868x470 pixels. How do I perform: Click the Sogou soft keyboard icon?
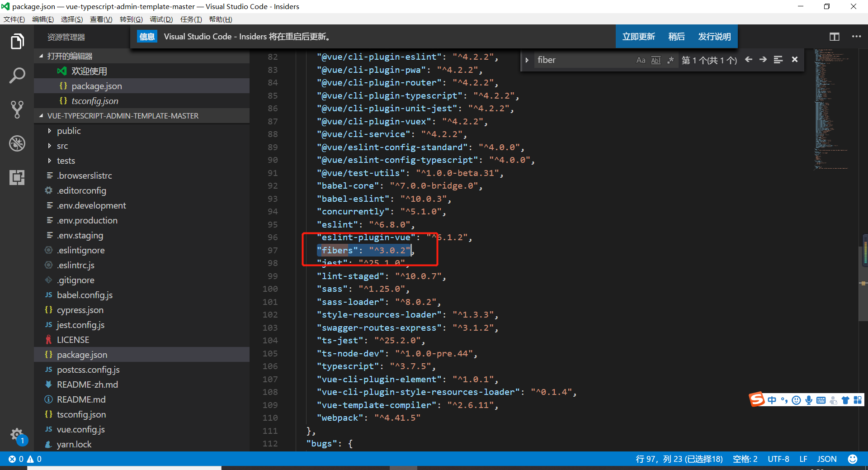[821, 400]
